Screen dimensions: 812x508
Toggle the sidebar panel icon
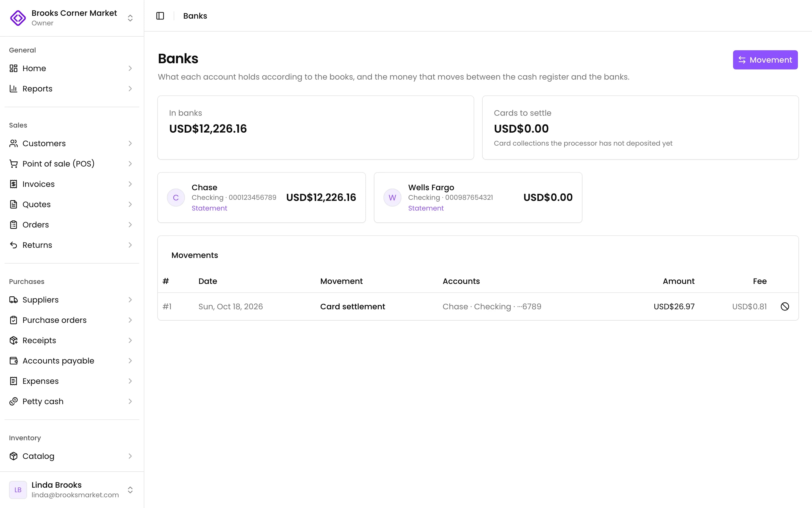[160, 16]
